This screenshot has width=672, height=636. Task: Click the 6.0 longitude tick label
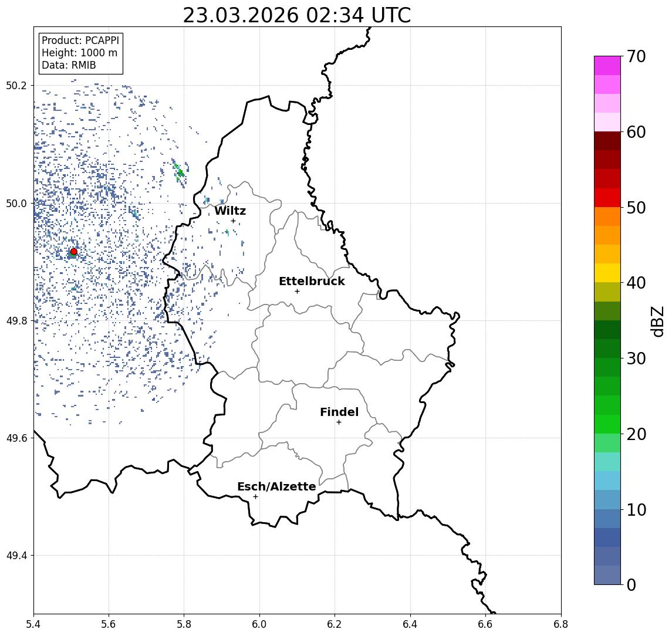[x=259, y=624]
